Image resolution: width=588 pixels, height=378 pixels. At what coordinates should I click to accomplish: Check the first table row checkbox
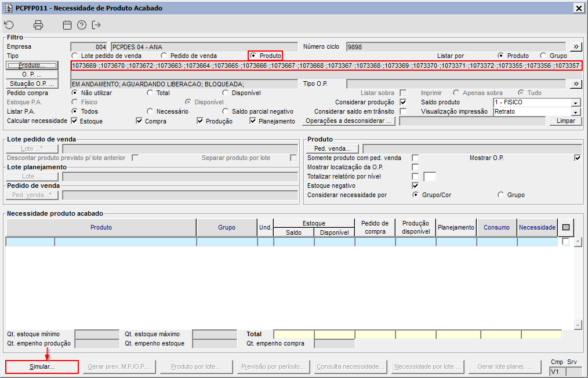(566, 242)
